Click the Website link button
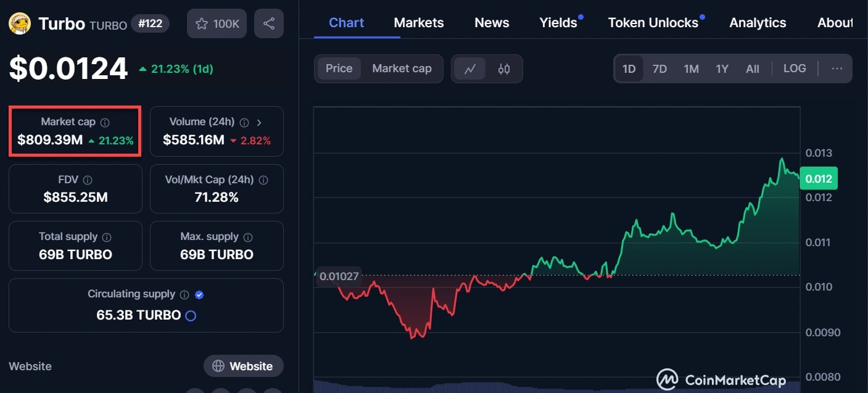868x393 pixels. click(x=243, y=366)
